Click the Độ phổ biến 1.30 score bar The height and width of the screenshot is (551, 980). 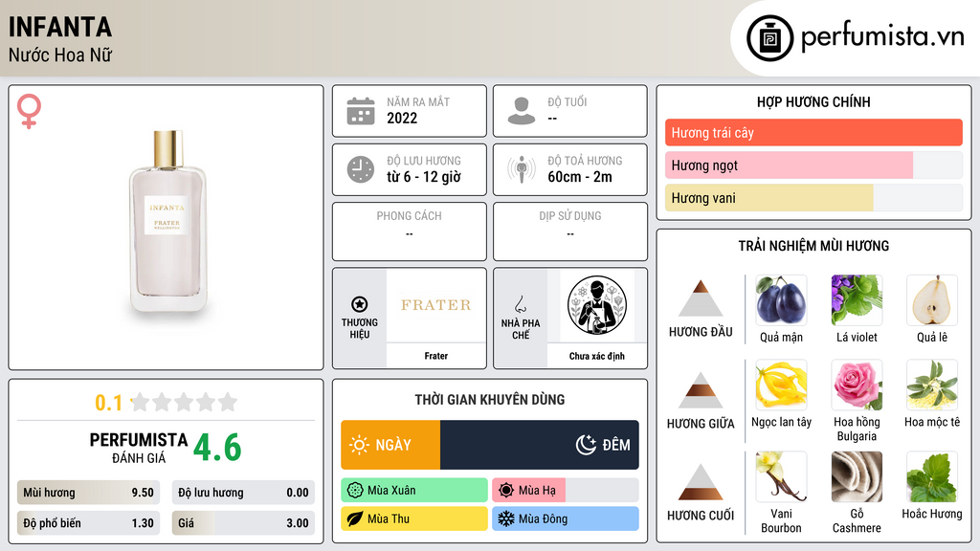88,523
